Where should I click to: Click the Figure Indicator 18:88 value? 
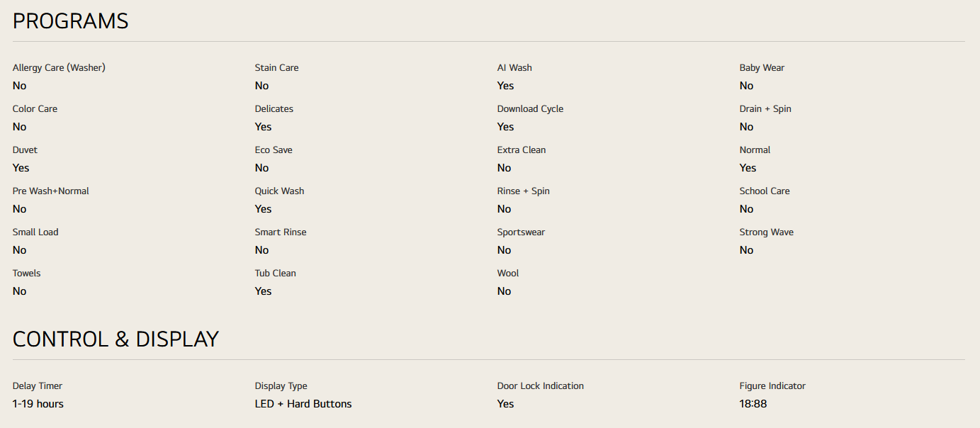(x=753, y=404)
